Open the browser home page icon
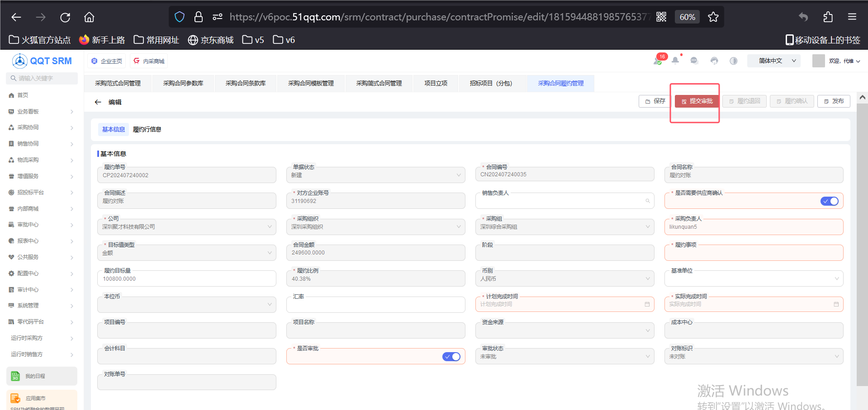This screenshot has width=868, height=410. click(89, 17)
